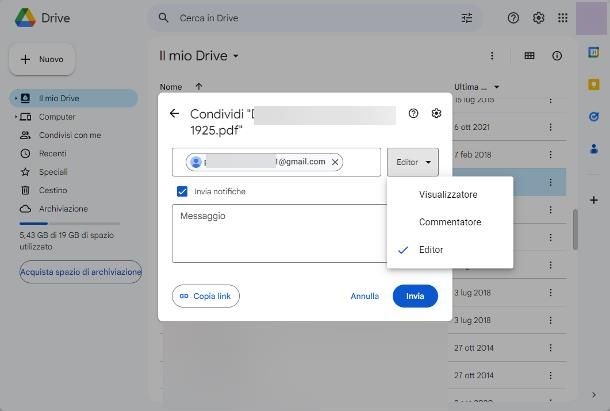Click the Cerca in Drive search field

pyautogui.click(x=314, y=18)
